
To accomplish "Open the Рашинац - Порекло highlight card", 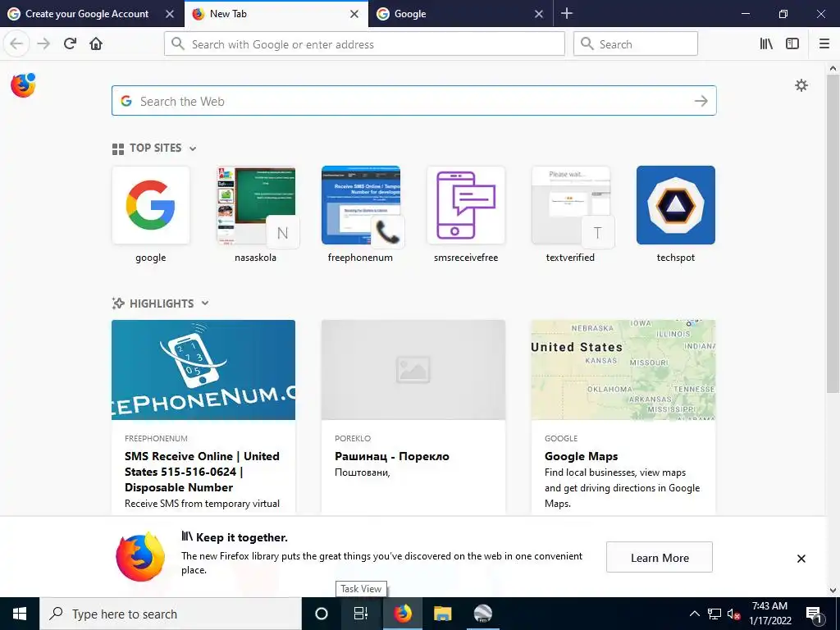I will 413,418.
